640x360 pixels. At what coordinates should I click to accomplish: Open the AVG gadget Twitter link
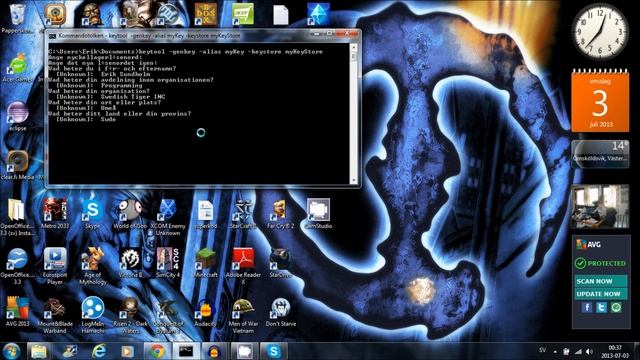[x=601, y=307]
